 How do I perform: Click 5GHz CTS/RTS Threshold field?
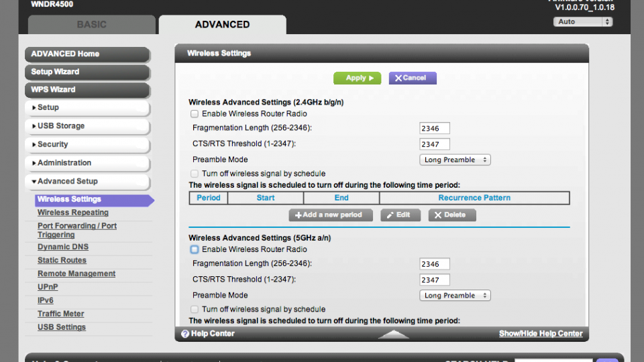435,280
